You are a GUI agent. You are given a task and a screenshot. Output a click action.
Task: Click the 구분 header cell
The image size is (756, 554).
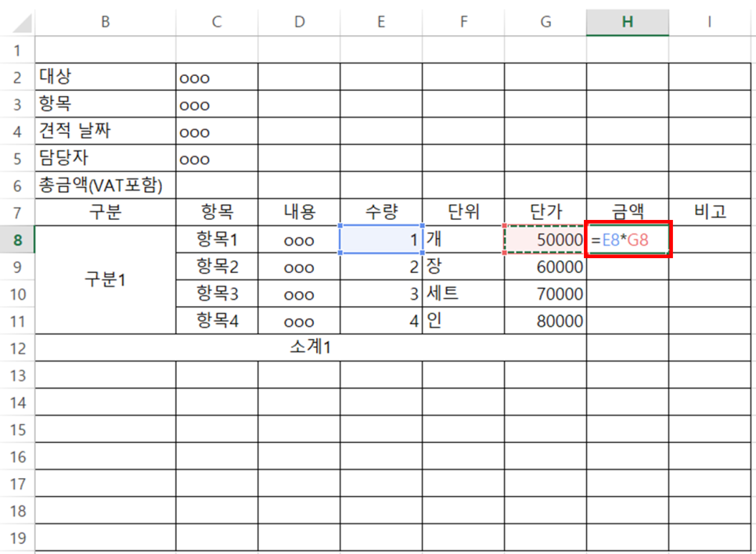pyautogui.click(x=106, y=212)
